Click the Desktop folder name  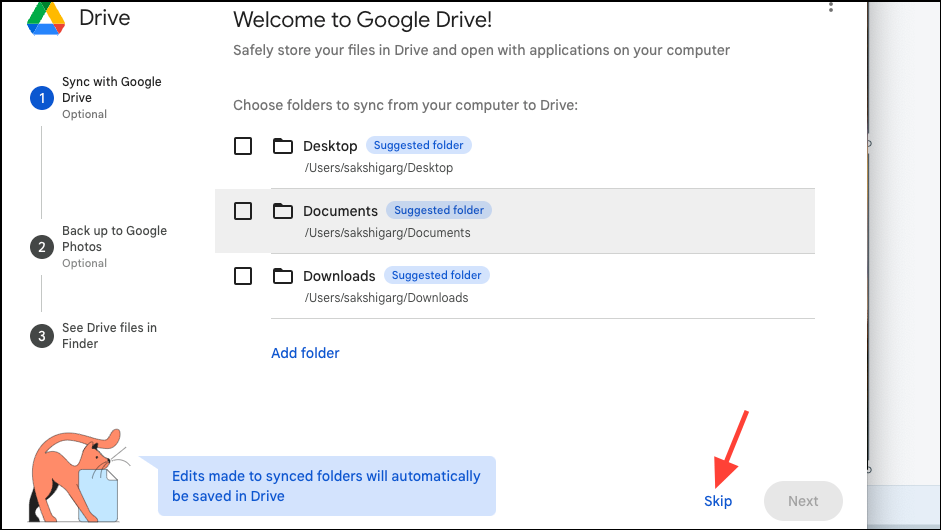pos(330,146)
